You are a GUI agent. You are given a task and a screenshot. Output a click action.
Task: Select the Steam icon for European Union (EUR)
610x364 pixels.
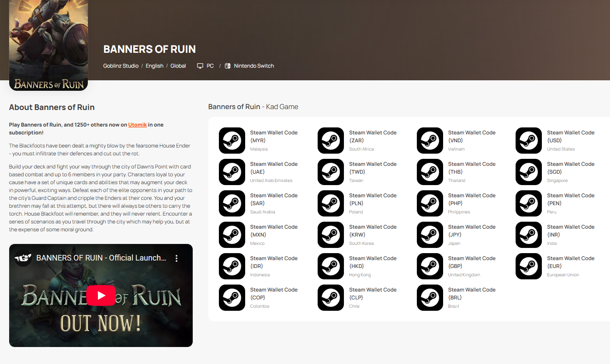tap(529, 266)
